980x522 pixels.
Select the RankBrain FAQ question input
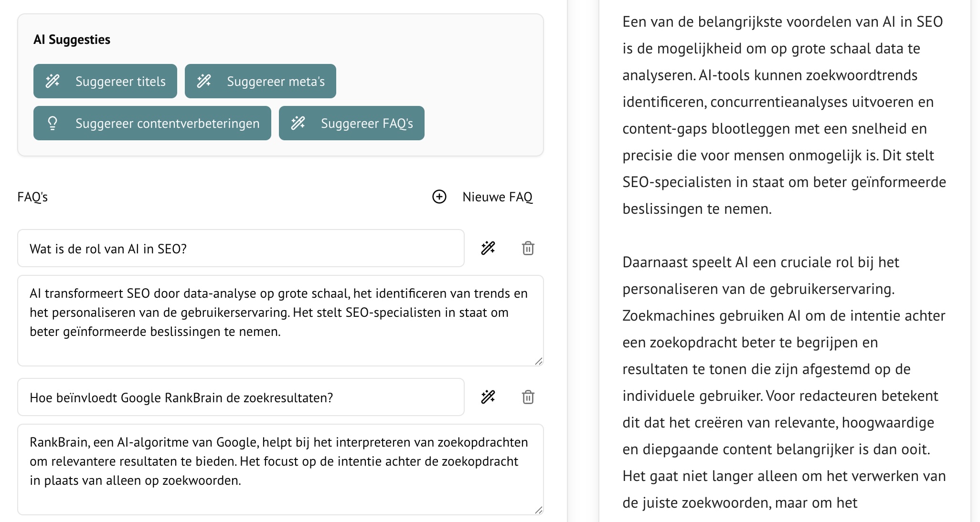click(239, 397)
